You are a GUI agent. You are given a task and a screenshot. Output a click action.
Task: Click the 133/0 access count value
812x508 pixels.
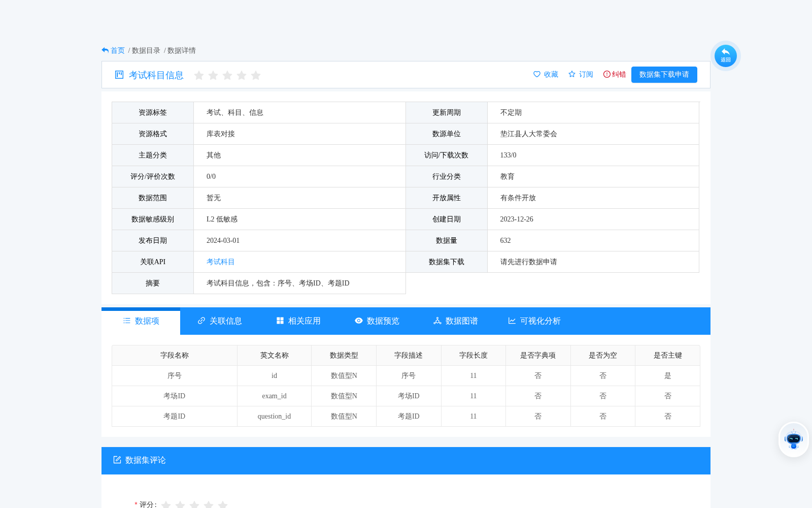(x=508, y=155)
